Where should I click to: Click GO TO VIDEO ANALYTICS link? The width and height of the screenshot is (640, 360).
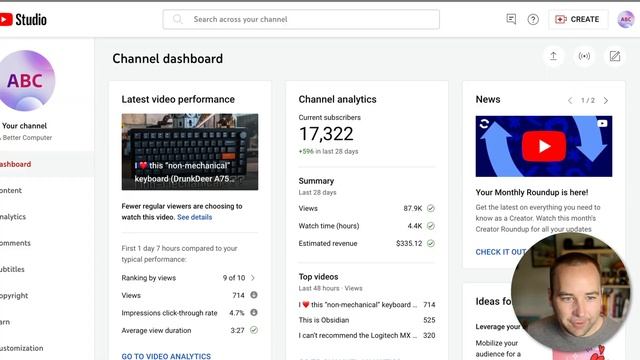pos(166,356)
